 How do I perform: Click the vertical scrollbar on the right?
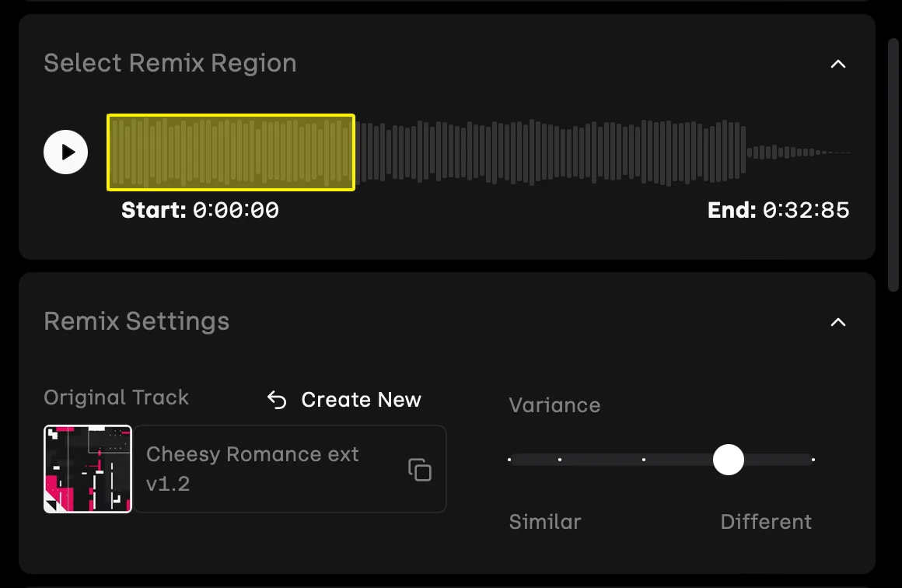click(x=894, y=163)
